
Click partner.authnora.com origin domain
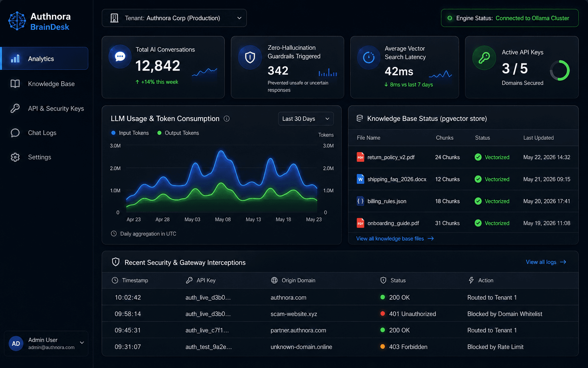(298, 330)
